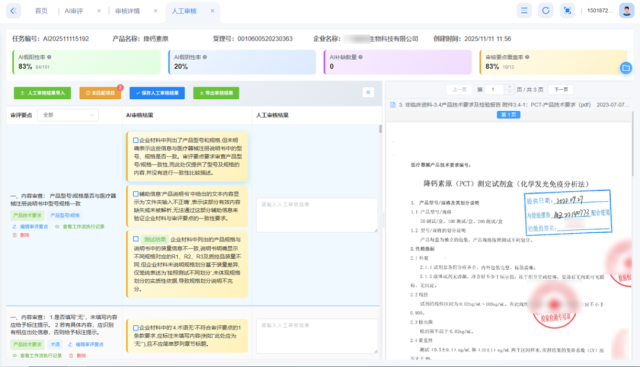Click second row's manual review text area
This screenshot has height=367, width=640.
(317, 336)
